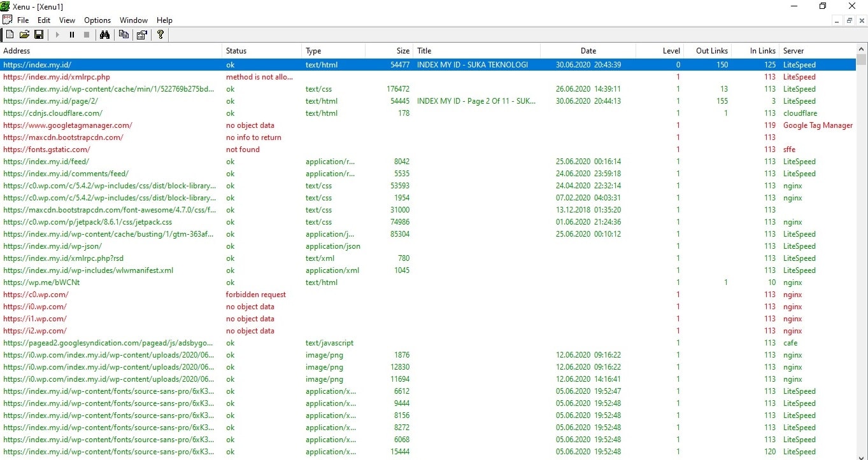868x460 pixels.
Task: Sort by the In Links column header
Action: tap(756, 50)
